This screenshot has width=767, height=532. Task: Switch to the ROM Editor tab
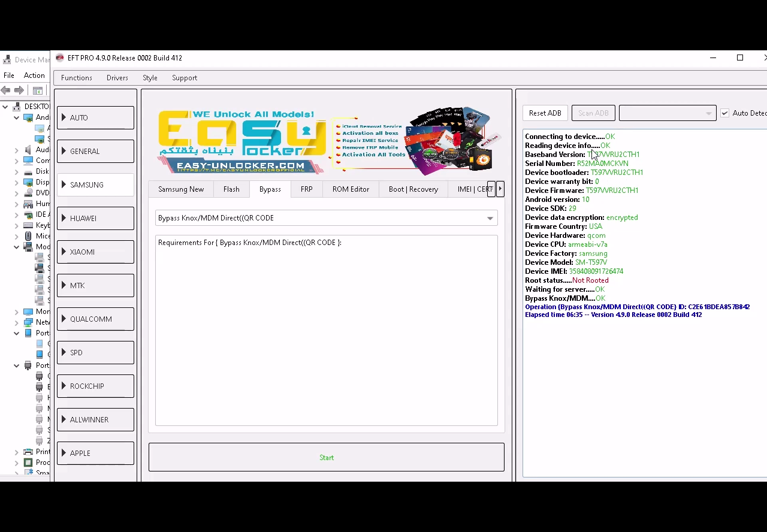(x=351, y=189)
